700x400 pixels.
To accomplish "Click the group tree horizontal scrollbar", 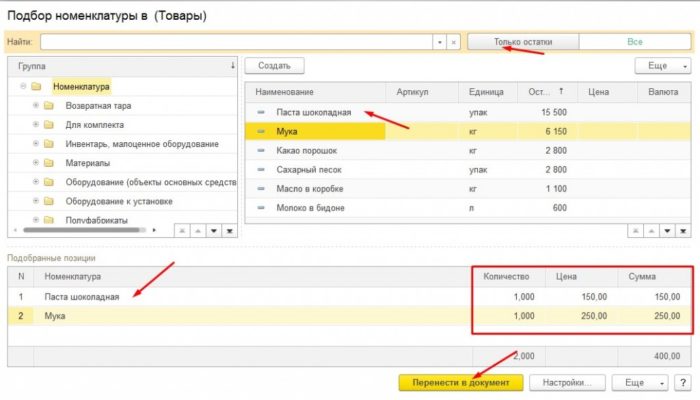I will click(x=81, y=230).
